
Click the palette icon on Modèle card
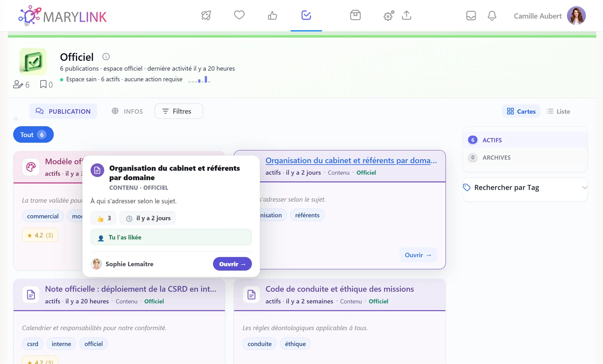click(31, 167)
